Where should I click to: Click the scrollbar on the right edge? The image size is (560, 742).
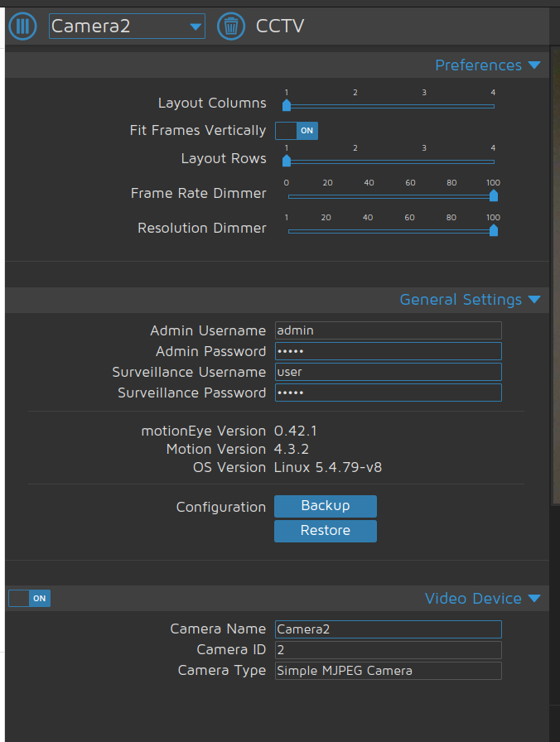point(553,273)
